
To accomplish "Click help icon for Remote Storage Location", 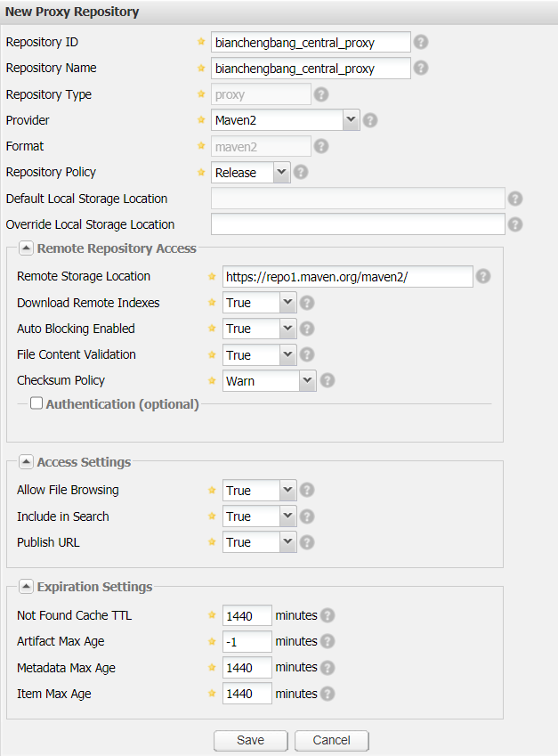I will (x=483, y=277).
